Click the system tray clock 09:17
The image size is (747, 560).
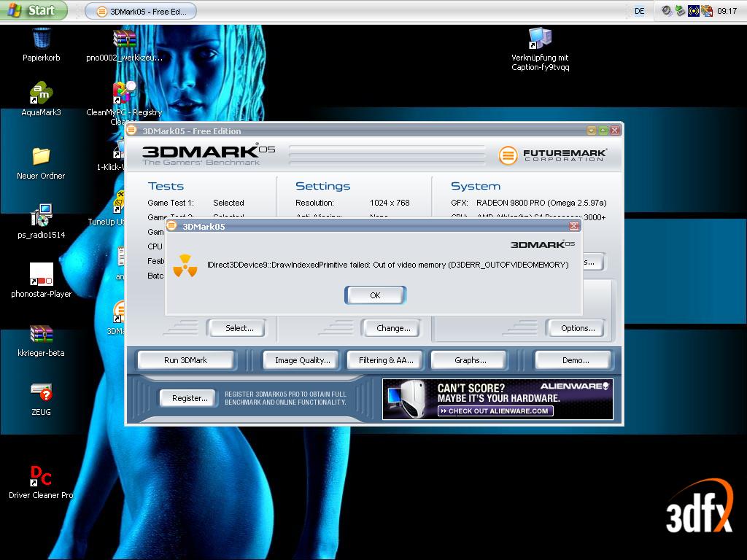(727, 11)
